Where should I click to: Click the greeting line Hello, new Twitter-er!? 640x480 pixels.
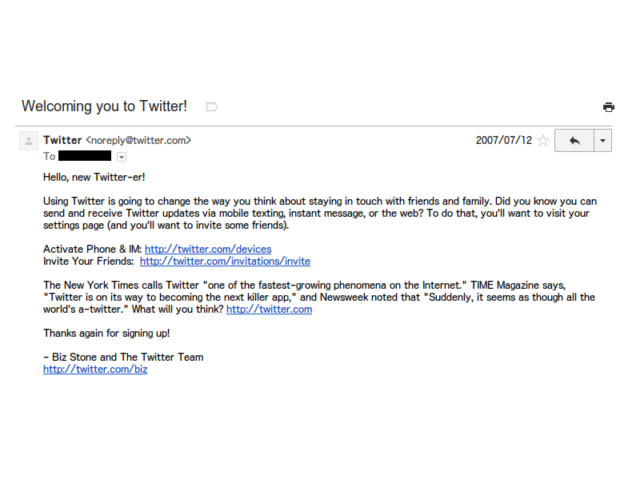[x=94, y=177]
